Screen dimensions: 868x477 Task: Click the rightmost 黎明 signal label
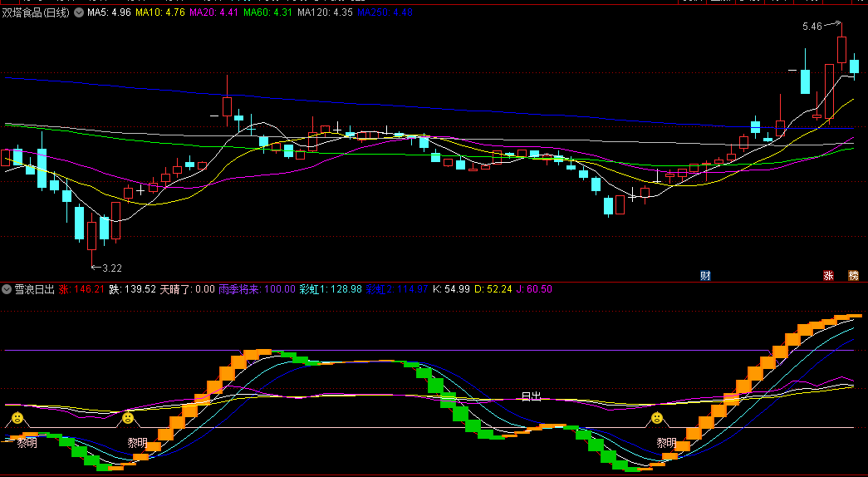coord(666,443)
